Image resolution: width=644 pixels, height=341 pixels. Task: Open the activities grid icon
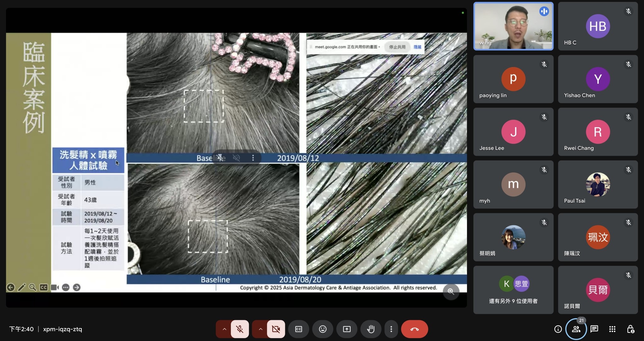click(x=612, y=329)
